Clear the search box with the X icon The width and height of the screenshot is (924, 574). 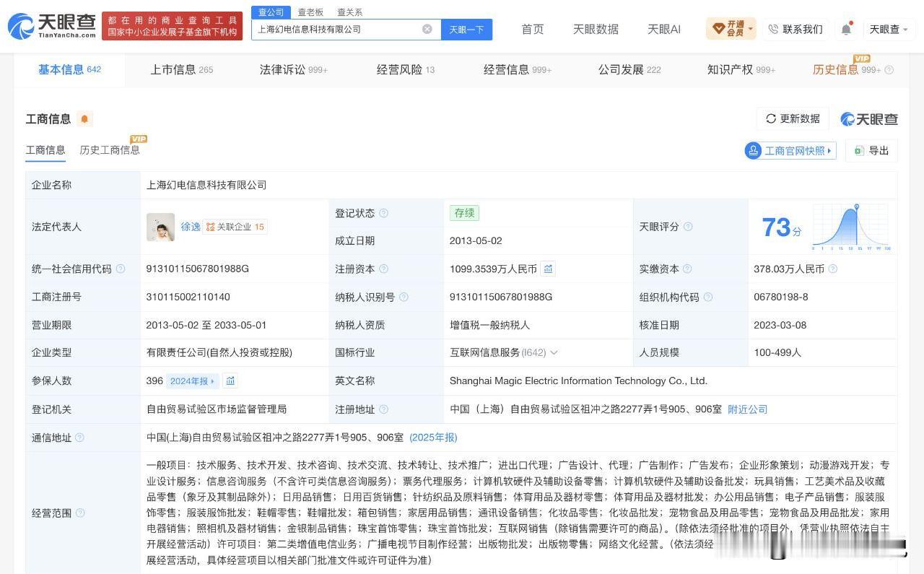(427, 29)
